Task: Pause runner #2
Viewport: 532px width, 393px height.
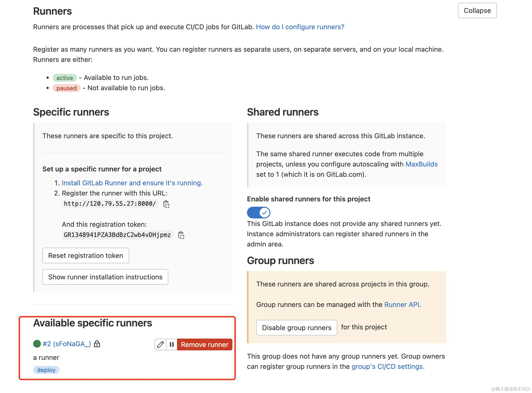Action: pos(172,344)
